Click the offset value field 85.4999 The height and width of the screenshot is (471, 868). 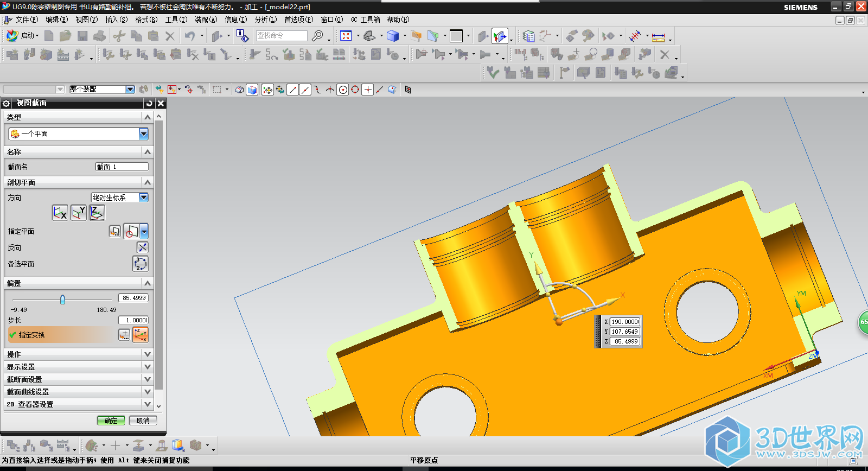click(133, 298)
